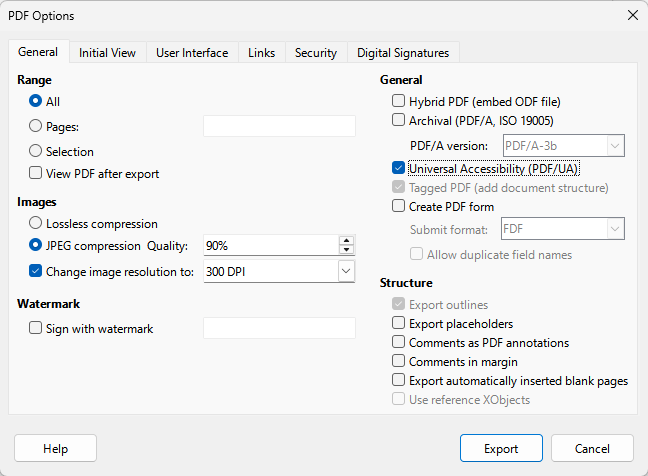
Task: Open the User Interface tab
Action: [192, 53]
